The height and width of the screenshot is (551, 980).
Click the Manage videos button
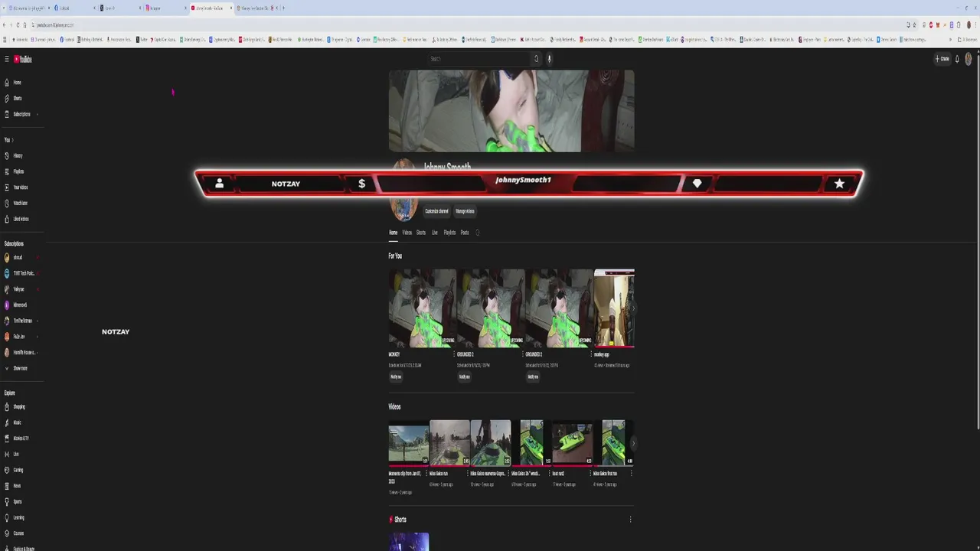(x=465, y=211)
